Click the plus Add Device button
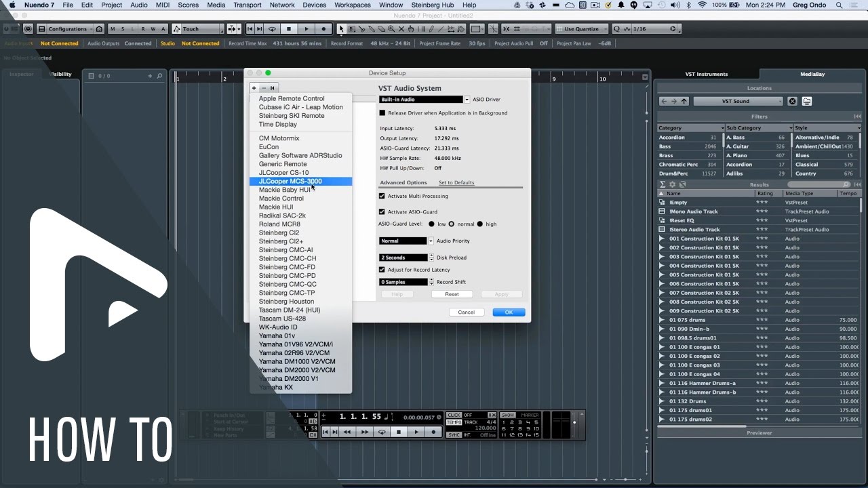868x488 pixels. coord(254,88)
